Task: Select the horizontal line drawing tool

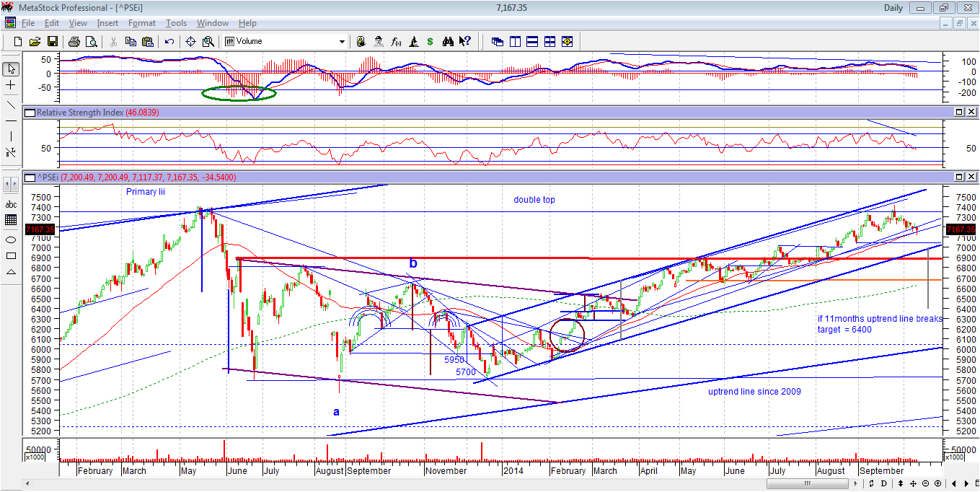Action: pos(11,120)
